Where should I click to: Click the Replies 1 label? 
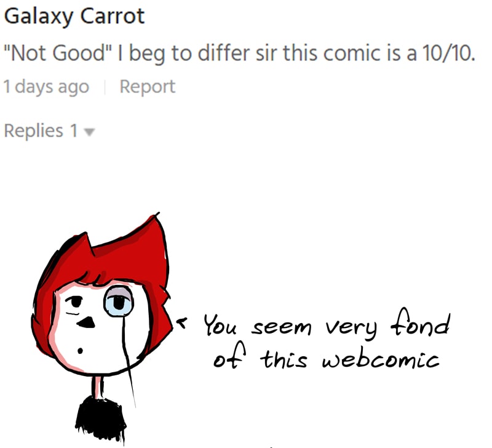pos(41,130)
